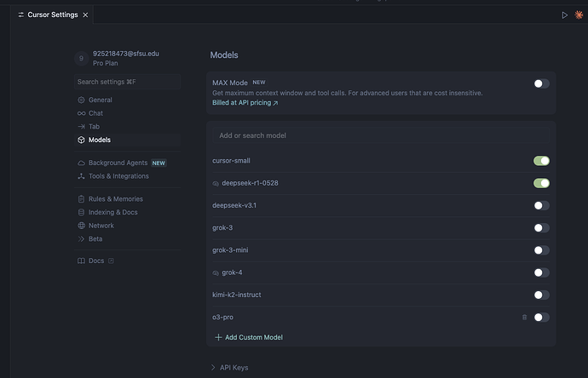Viewport: 588px width, 378px height.
Task: Click the Docs book icon
Action: tap(81, 261)
